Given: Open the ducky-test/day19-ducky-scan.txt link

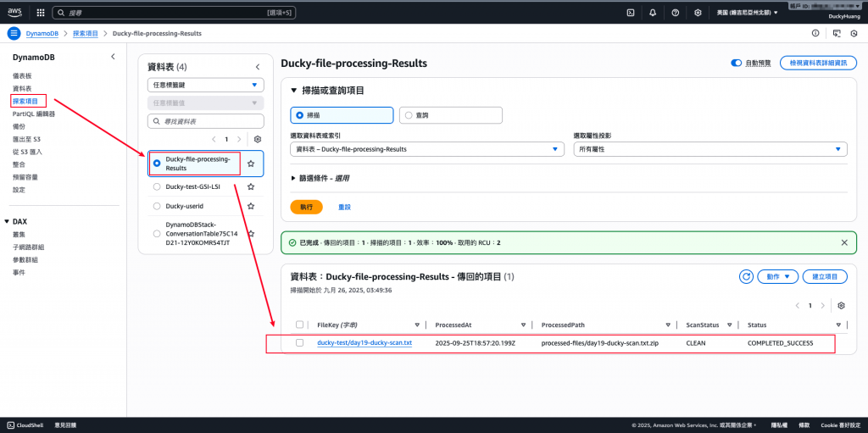Looking at the screenshot, I should click(x=364, y=342).
